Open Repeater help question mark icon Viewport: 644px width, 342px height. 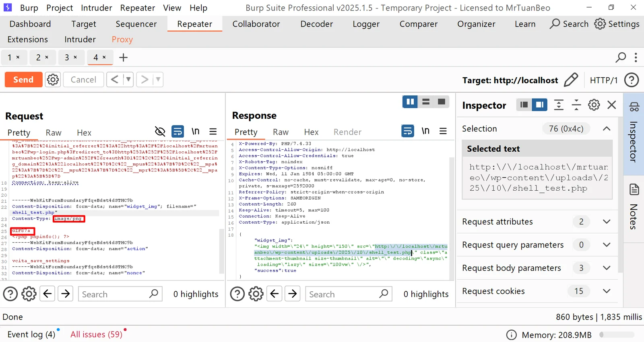632,80
